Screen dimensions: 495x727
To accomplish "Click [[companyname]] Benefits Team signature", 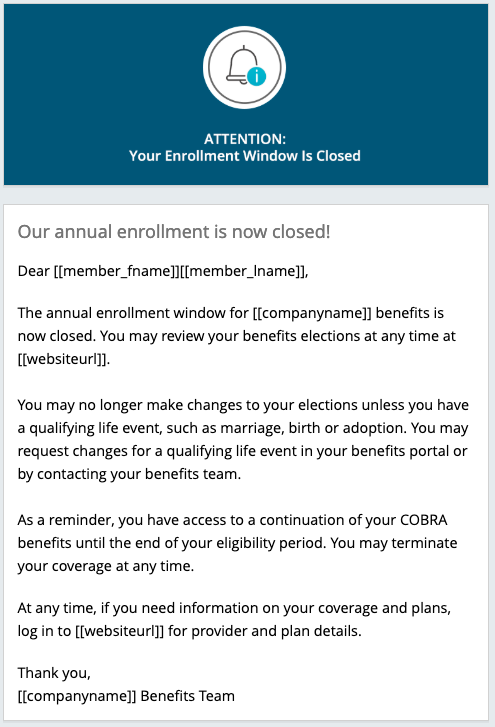I will [x=126, y=696].
